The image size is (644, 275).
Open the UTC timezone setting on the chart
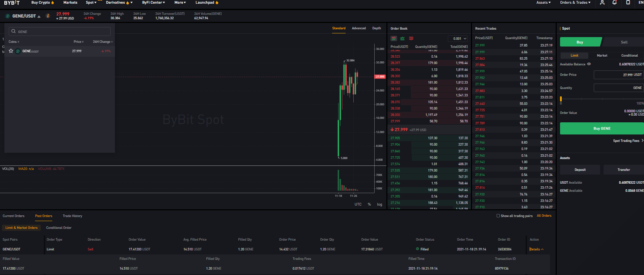coord(358,204)
